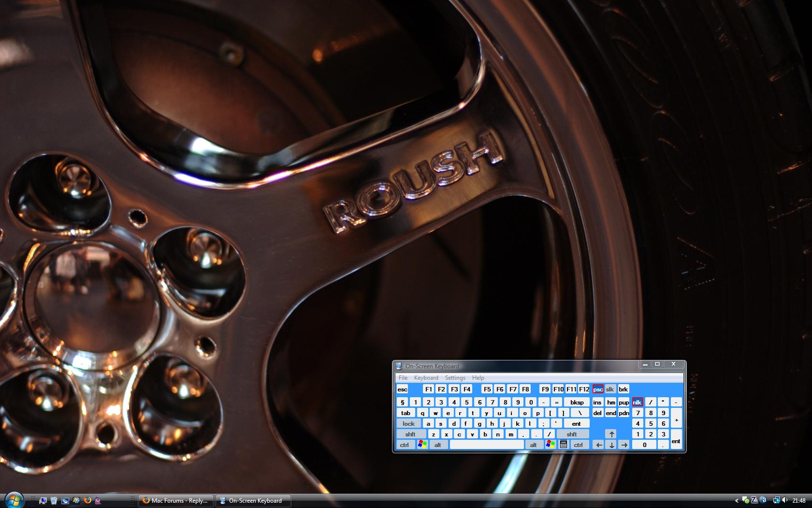Click the context menu application key
This screenshot has height=508, width=812.
point(563,445)
